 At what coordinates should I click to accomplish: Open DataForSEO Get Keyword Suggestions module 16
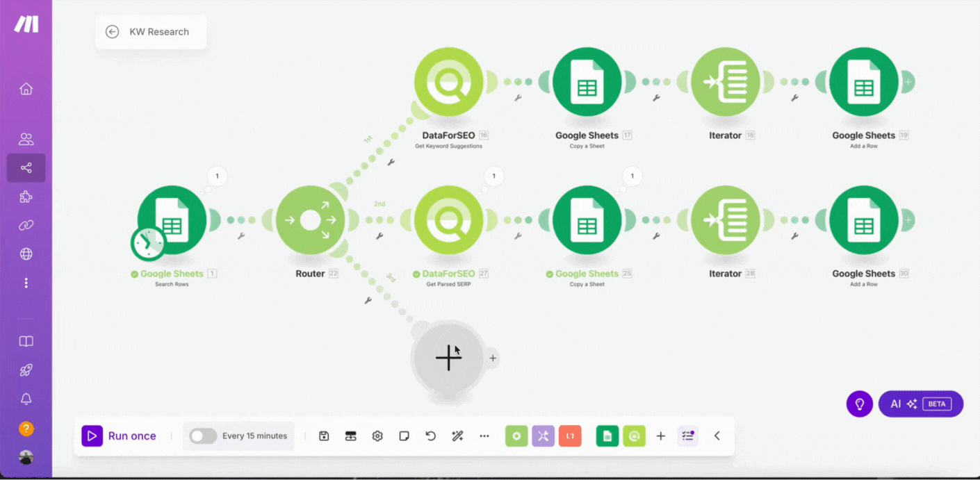[448, 82]
